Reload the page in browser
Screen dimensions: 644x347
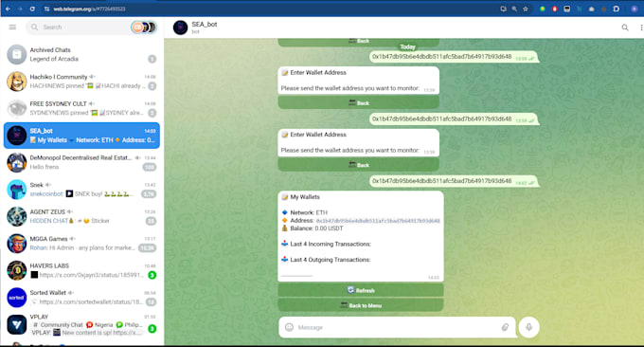[32, 9]
